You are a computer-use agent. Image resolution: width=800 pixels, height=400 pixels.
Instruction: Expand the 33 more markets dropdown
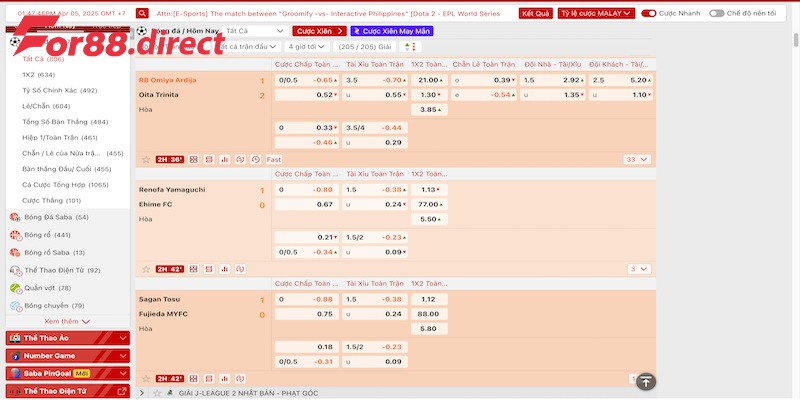coord(634,159)
